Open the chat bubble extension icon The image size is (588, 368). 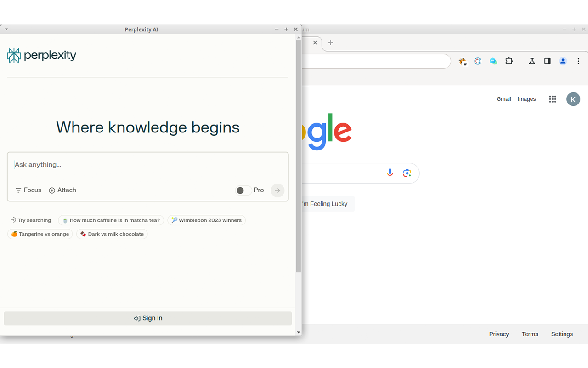[x=493, y=61]
